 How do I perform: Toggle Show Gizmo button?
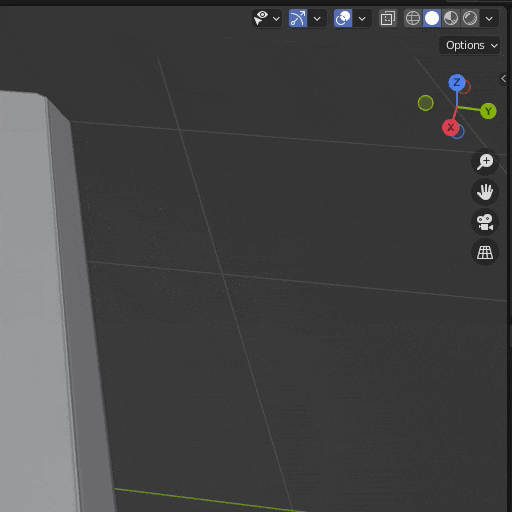(x=298, y=18)
